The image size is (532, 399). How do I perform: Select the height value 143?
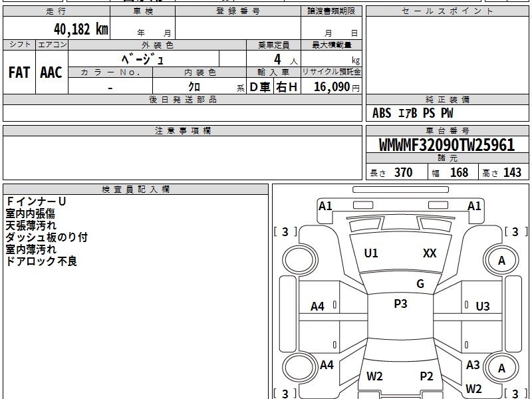click(512, 172)
